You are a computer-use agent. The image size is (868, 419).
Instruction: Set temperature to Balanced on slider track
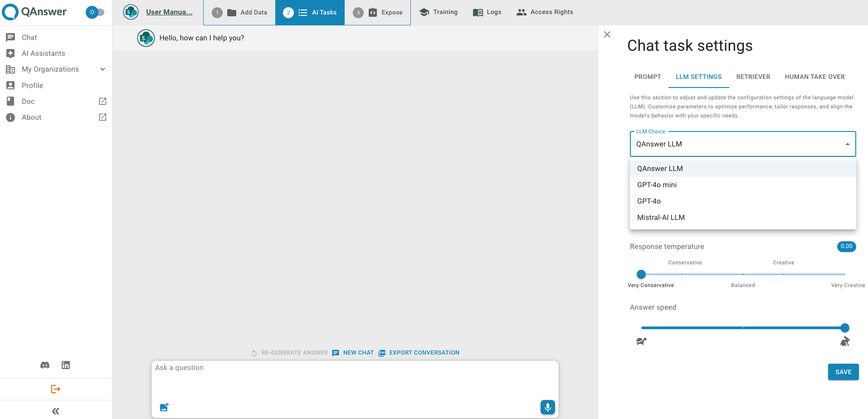pos(743,274)
